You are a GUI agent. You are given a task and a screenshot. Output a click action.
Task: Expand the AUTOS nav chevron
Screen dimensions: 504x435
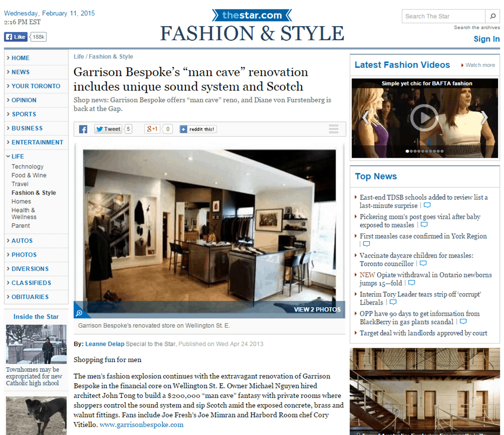click(8, 241)
